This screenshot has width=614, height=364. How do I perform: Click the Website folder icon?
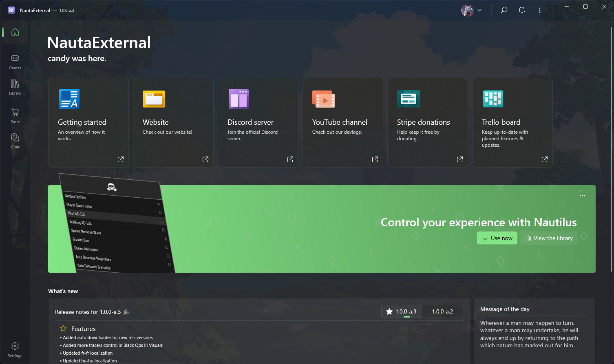[x=154, y=99]
